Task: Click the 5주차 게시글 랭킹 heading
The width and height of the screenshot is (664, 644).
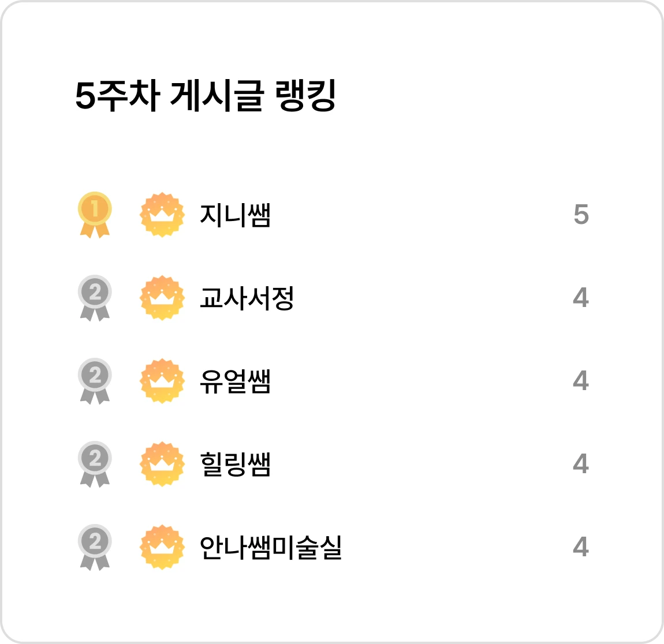Action: point(206,96)
